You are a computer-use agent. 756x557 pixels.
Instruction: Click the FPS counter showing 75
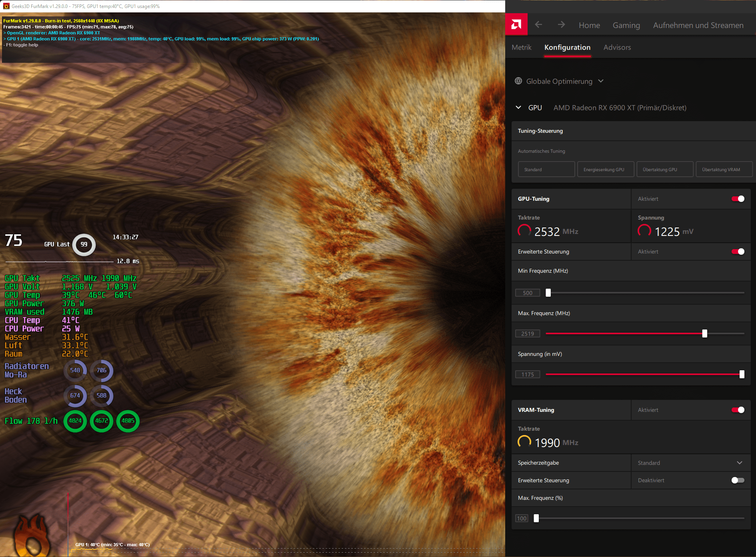14,240
